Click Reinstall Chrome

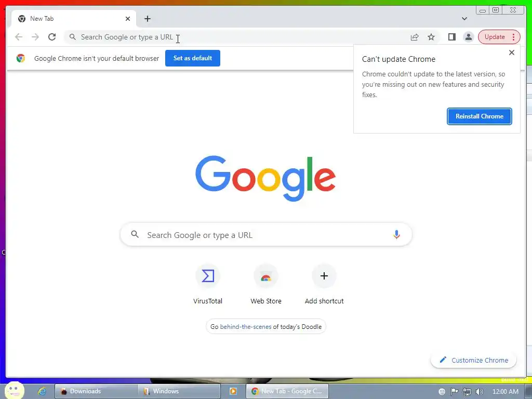[x=480, y=116]
